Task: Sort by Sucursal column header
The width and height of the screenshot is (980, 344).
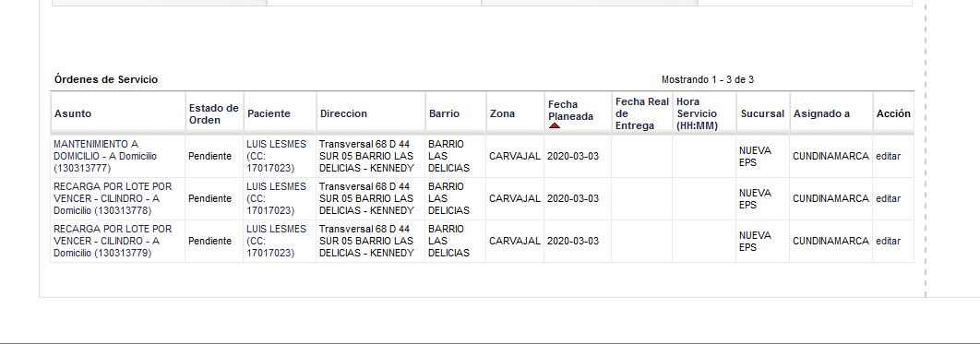Action: click(762, 113)
